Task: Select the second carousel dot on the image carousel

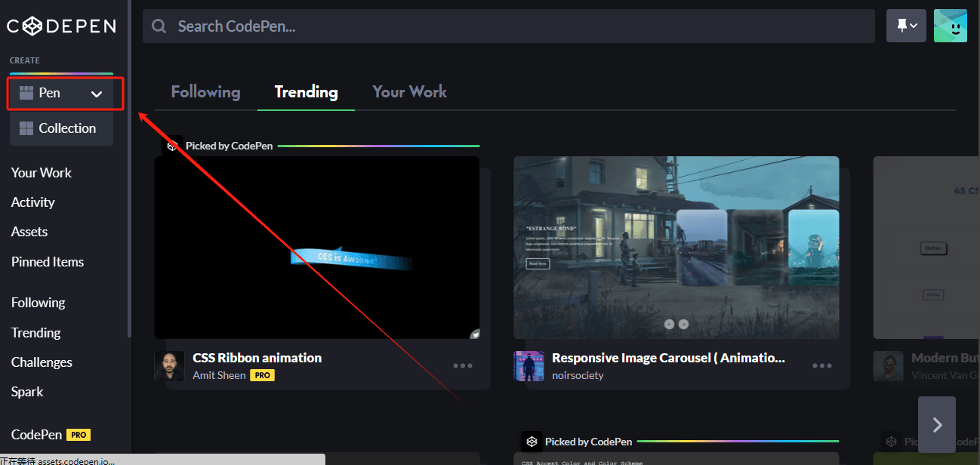Action: point(683,324)
